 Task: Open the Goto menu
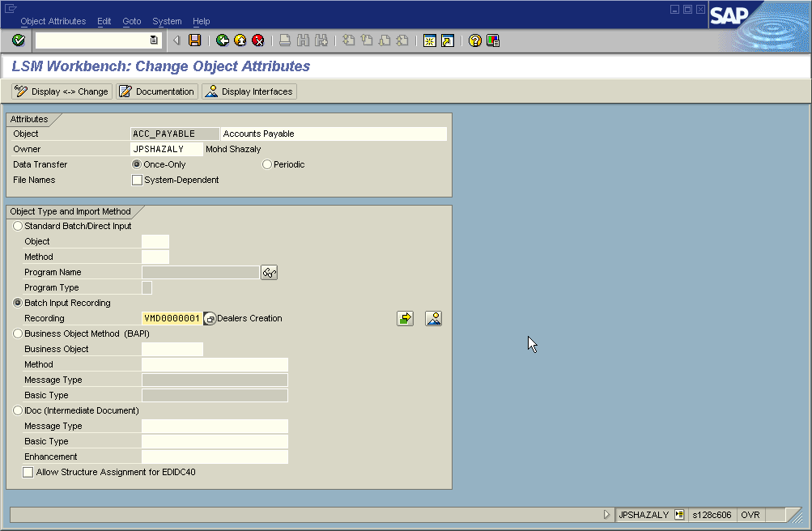coord(131,21)
